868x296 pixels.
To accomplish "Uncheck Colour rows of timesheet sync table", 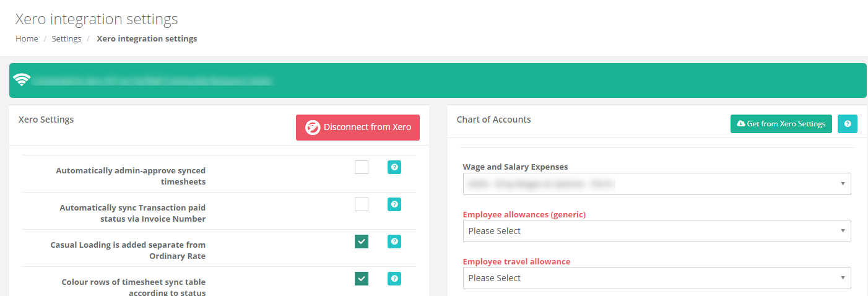I will 362,279.
